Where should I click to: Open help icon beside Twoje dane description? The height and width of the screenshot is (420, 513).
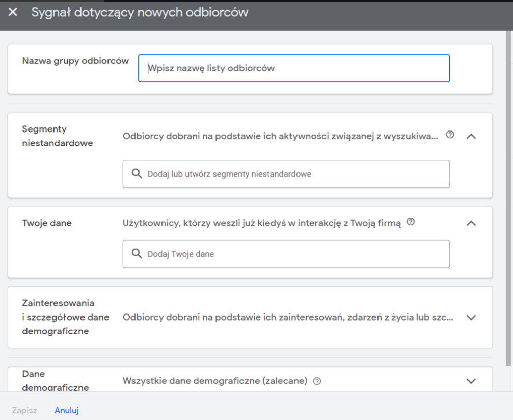pyautogui.click(x=411, y=222)
